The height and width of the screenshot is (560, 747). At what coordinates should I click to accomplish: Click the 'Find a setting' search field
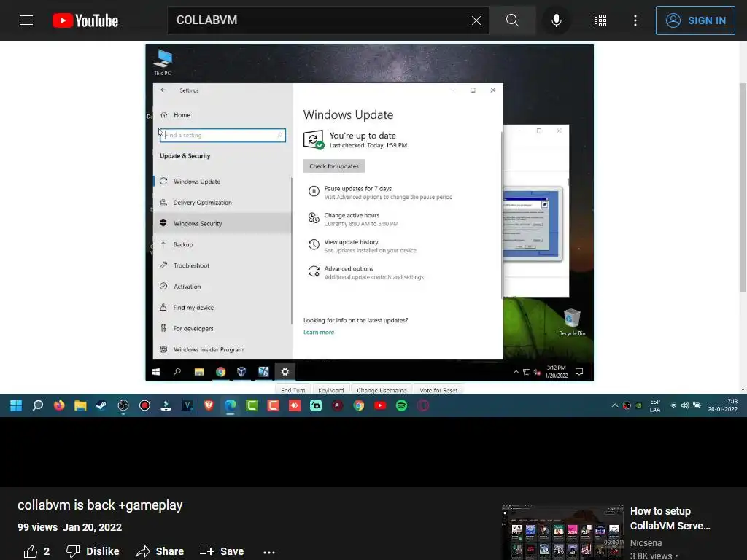[222, 135]
